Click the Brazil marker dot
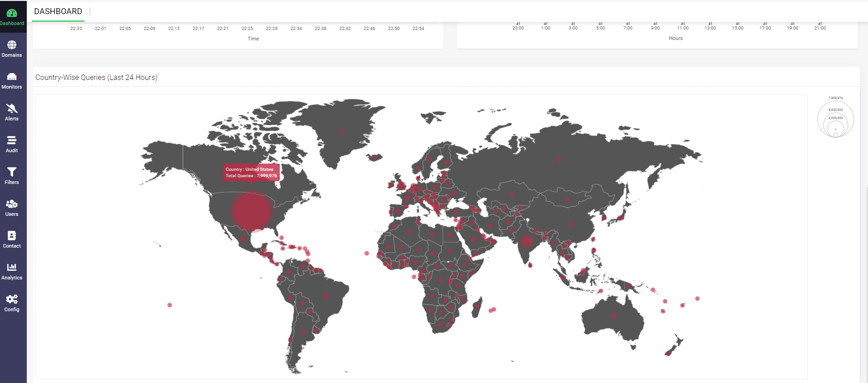Viewport: 868px width, 383px height. [x=326, y=296]
